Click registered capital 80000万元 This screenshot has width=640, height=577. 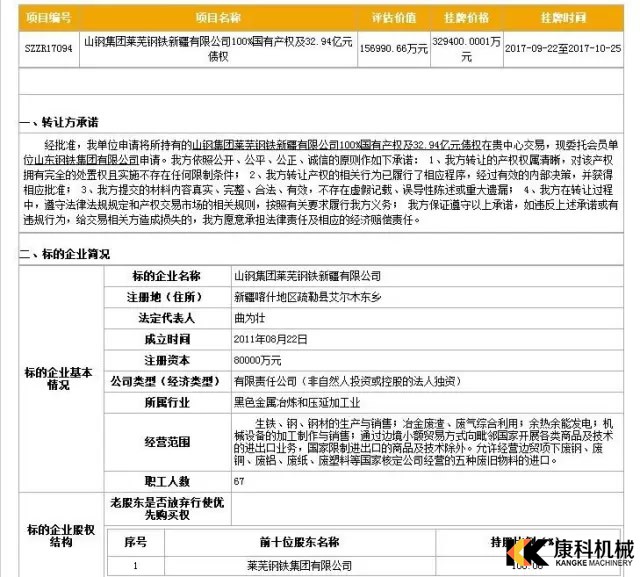(x=258, y=360)
